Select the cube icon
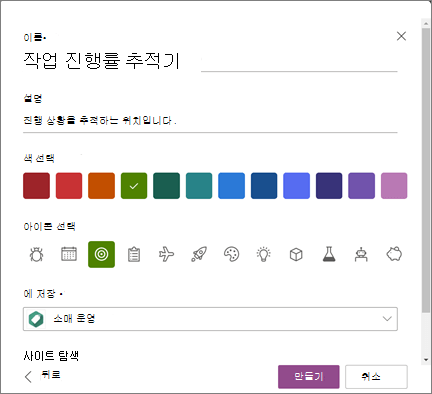The width and height of the screenshot is (432, 394). [x=296, y=254]
